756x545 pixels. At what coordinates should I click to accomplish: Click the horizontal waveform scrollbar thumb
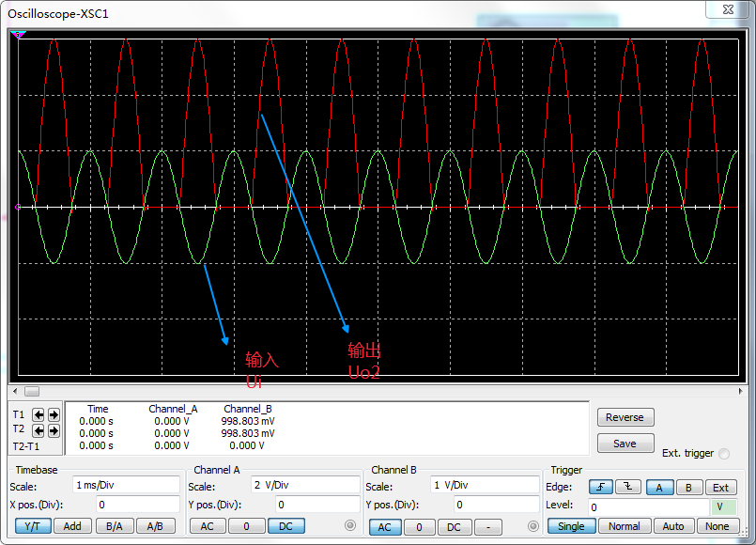click(32, 391)
